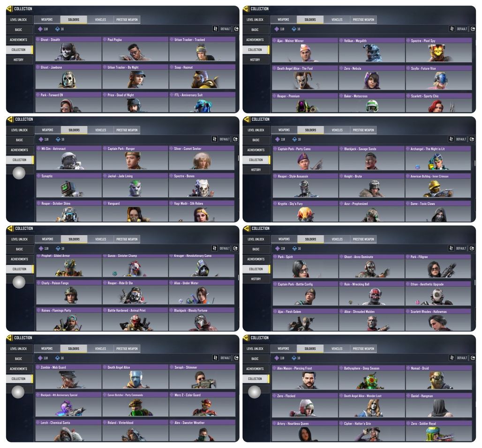The image size is (482, 448).
Task: Click the yellow back arrow beside Ghost - Stealth panel's Collection title
Action: [x=9, y=8]
